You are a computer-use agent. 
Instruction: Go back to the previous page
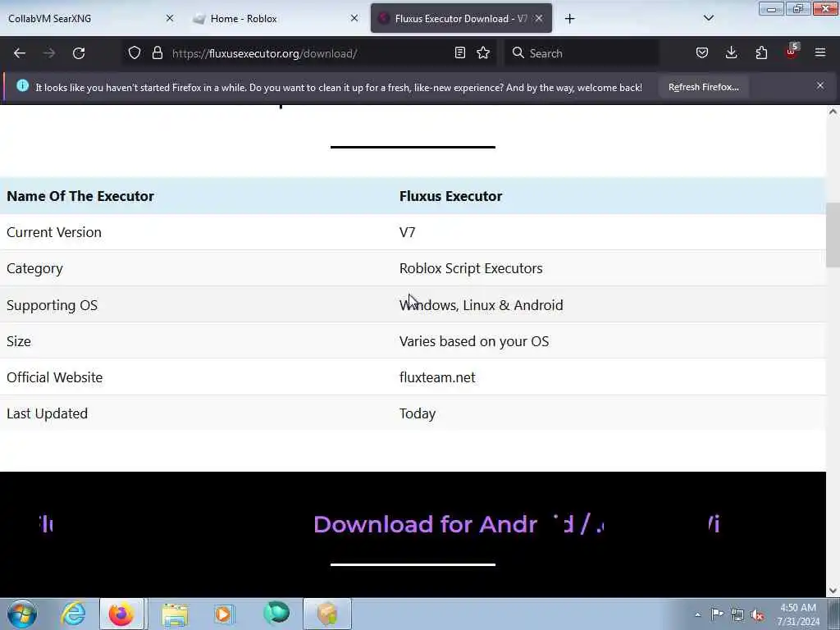20,53
